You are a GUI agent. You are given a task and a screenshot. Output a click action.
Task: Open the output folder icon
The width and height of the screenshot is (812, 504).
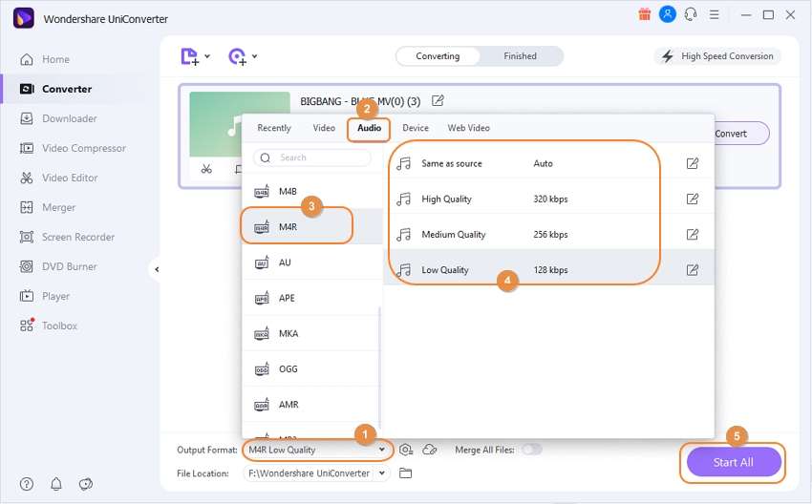pyautogui.click(x=405, y=472)
